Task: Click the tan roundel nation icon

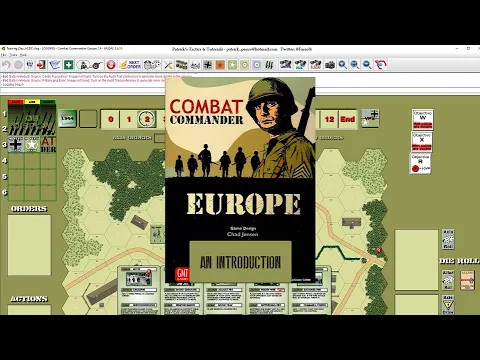Action: (244, 65)
